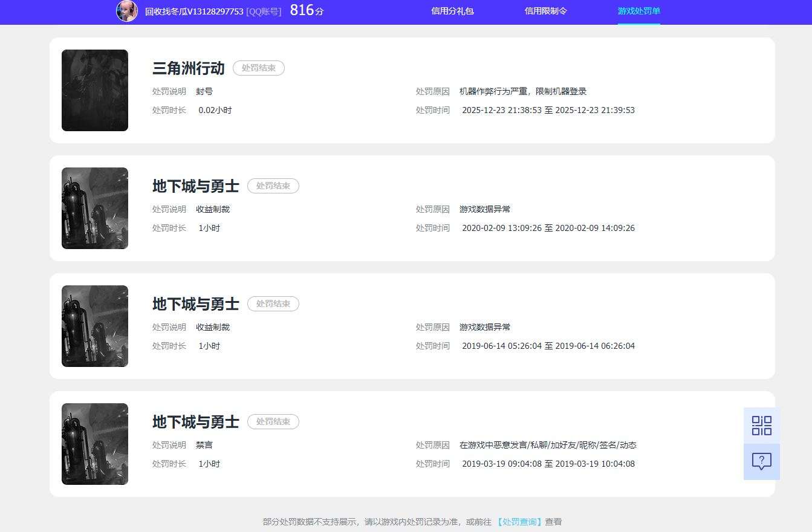Click 游戏数据异常 on the 2019-06-14 card

click(x=485, y=328)
